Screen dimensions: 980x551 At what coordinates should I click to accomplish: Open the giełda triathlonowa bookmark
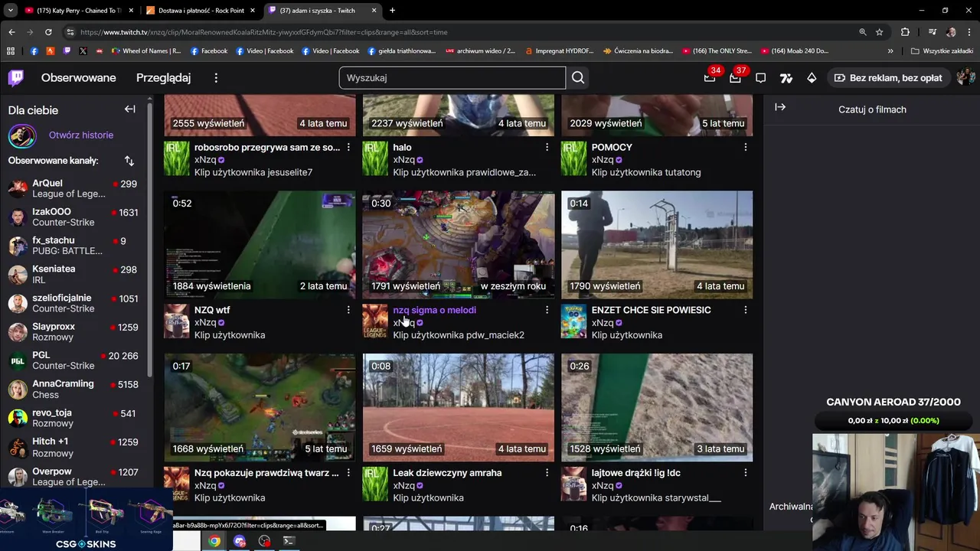[401, 51]
